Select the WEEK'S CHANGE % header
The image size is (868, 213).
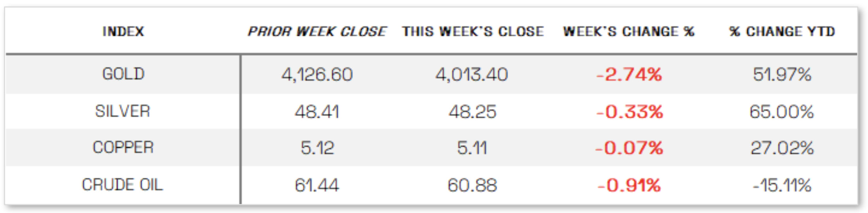[628, 31]
